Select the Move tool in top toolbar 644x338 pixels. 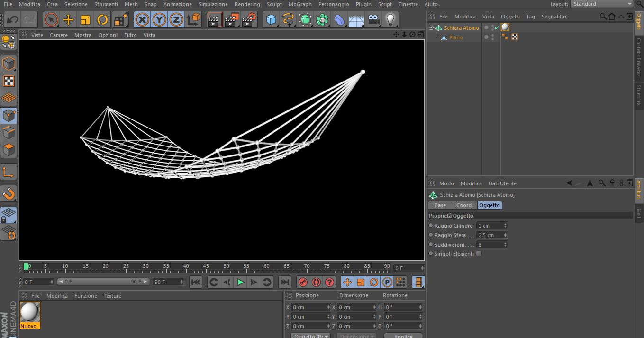tap(68, 19)
